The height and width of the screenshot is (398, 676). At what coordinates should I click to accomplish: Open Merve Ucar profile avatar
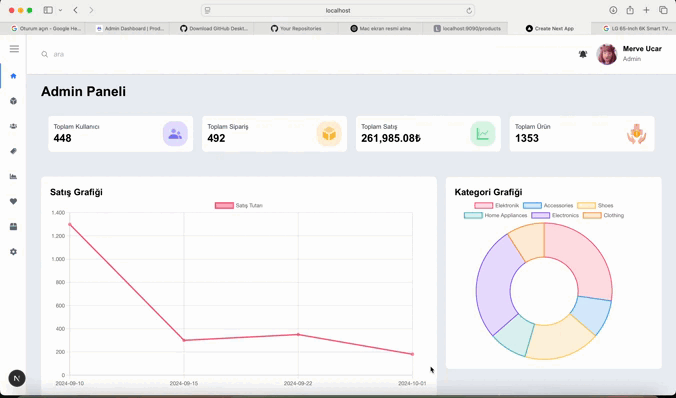click(607, 54)
